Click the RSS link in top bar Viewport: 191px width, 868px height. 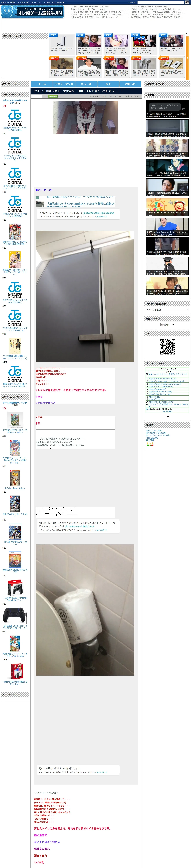[x=48, y=2]
